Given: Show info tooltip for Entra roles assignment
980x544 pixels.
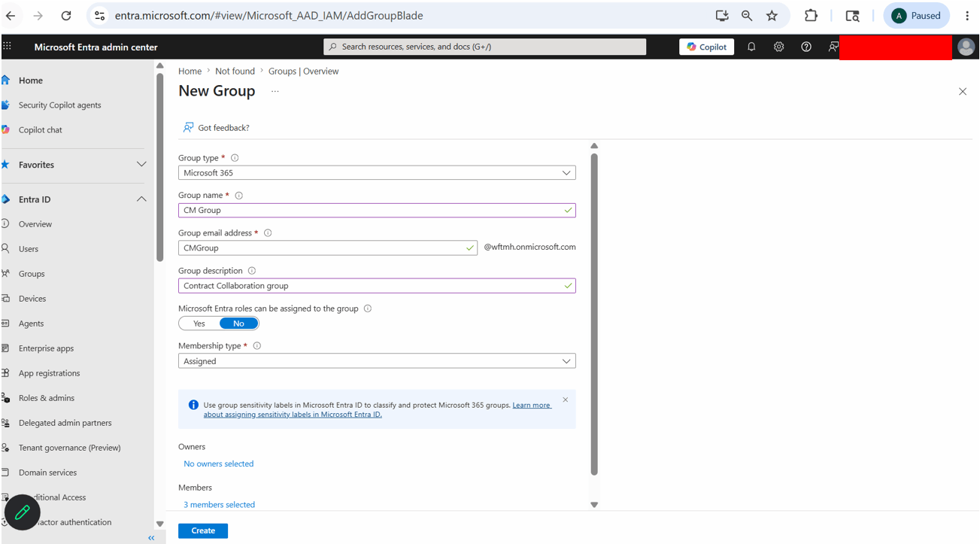Looking at the screenshot, I should click(368, 308).
